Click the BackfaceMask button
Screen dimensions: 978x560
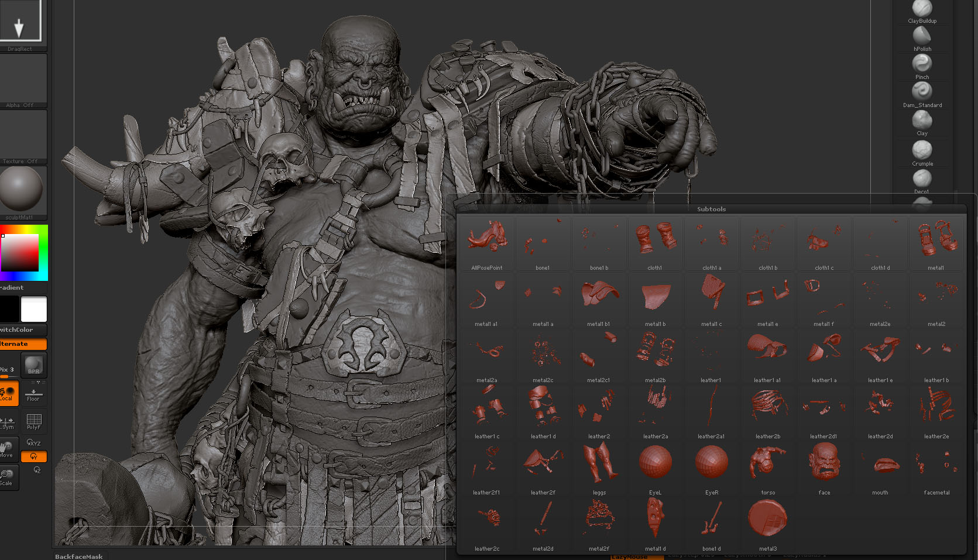tap(78, 556)
